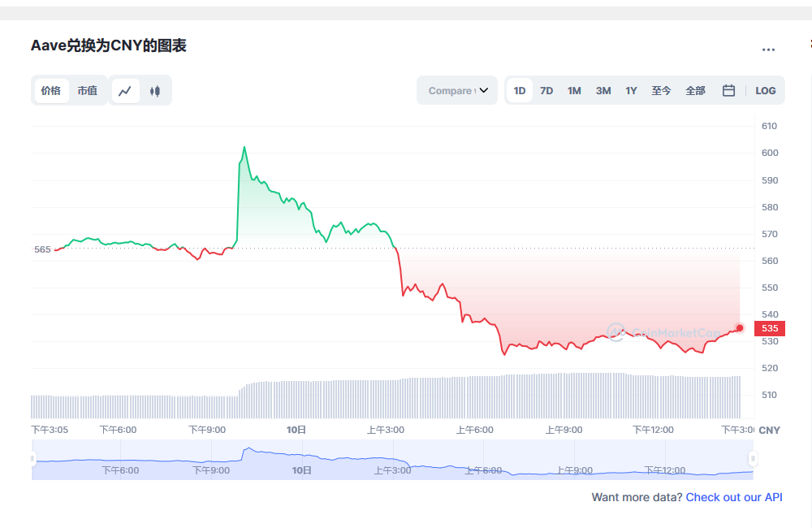Open the calendar date range picker
The width and height of the screenshot is (812, 528).
tap(728, 91)
